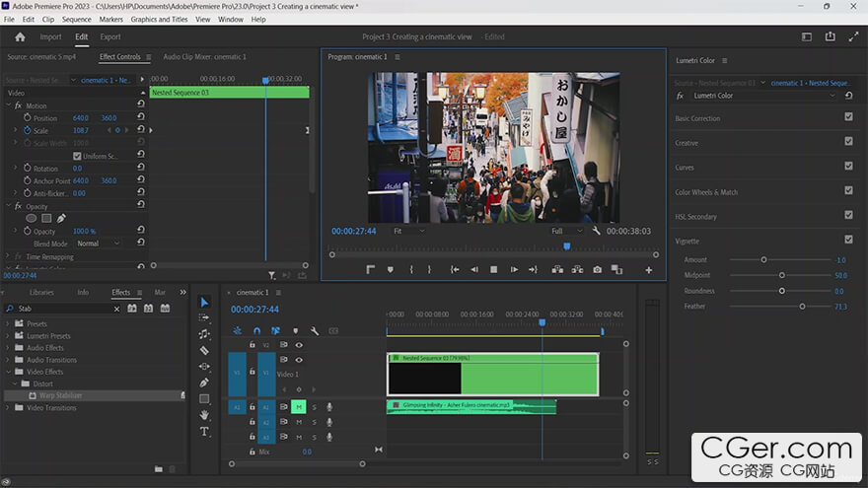This screenshot has height=488, width=868.
Task: Switch to Libraries panel tab
Action: click(x=41, y=292)
